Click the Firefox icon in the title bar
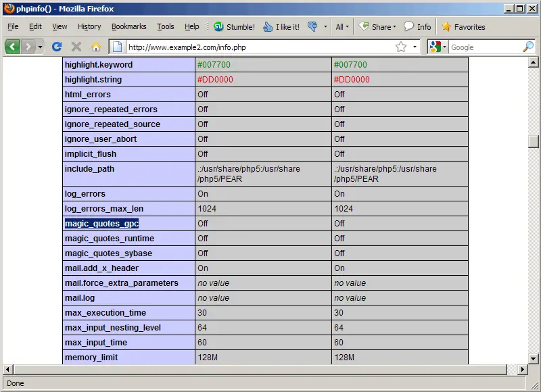 9,8
